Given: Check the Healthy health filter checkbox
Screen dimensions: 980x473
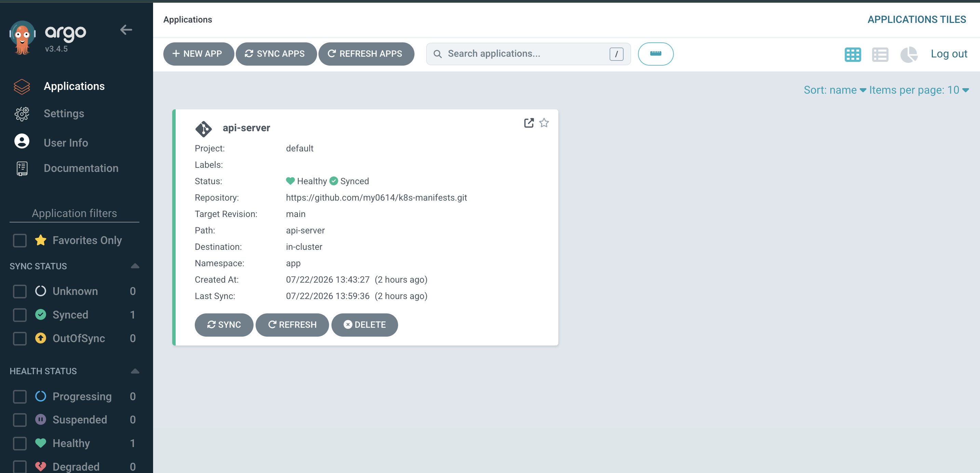Looking at the screenshot, I should click(x=20, y=443).
